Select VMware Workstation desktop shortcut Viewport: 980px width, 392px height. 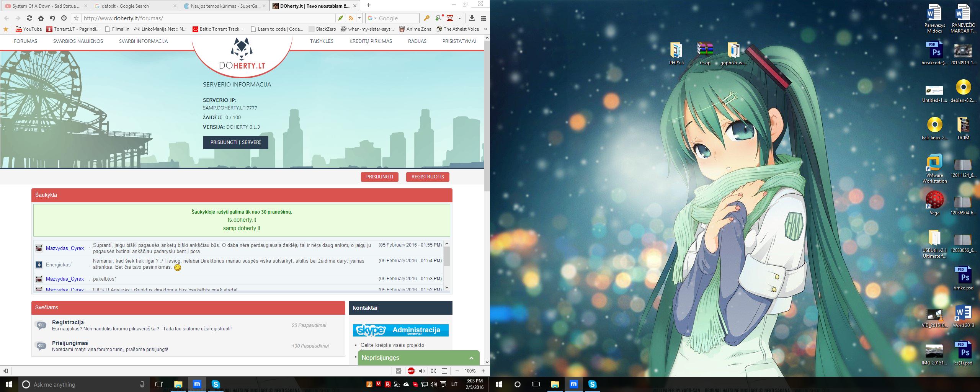tap(934, 168)
